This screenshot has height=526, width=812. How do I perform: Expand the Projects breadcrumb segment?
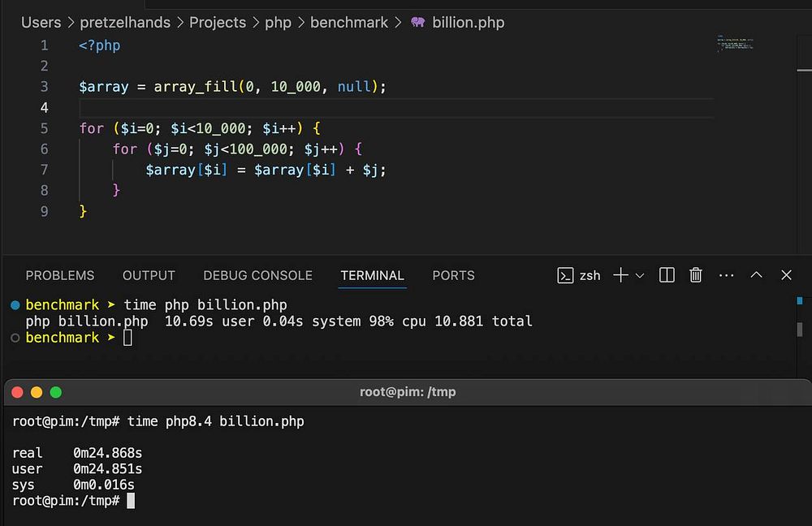tap(217, 22)
